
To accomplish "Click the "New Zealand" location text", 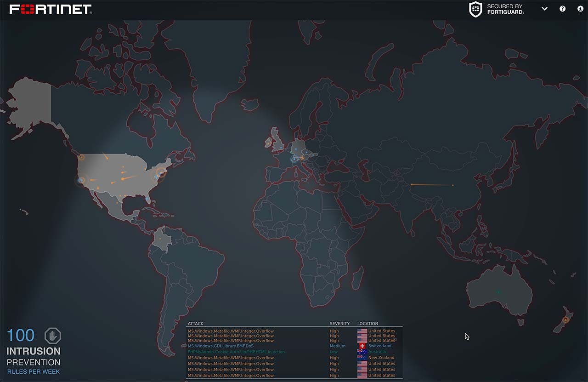I will 381,358.
